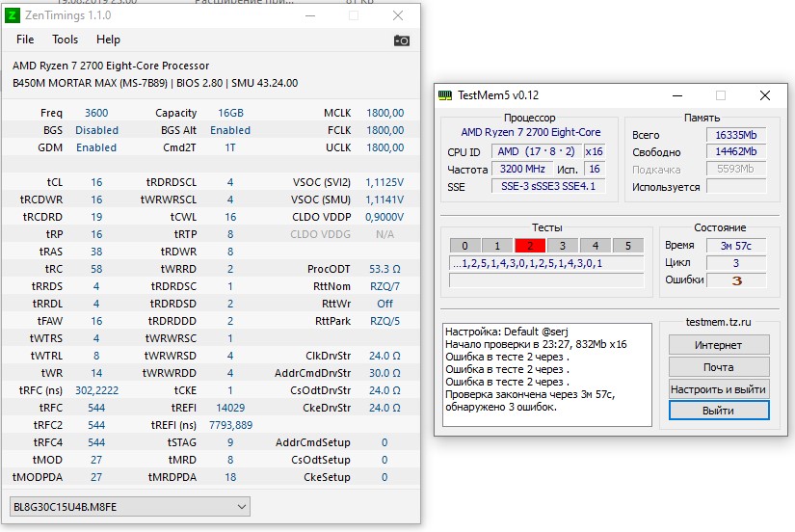Click the x16 field beside CPU ID

[594, 151]
